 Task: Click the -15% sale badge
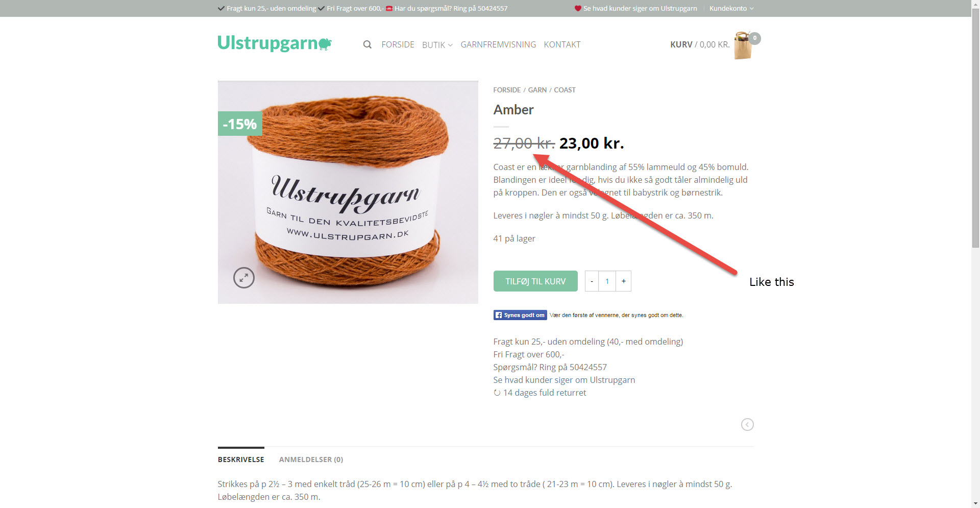tap(240, 124)
